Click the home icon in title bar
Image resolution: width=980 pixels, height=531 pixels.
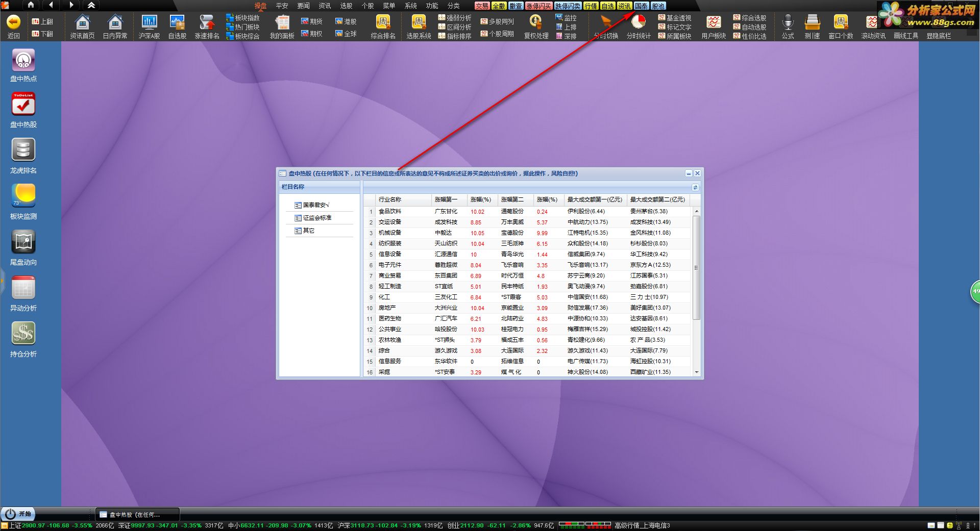tap(31, 5)
